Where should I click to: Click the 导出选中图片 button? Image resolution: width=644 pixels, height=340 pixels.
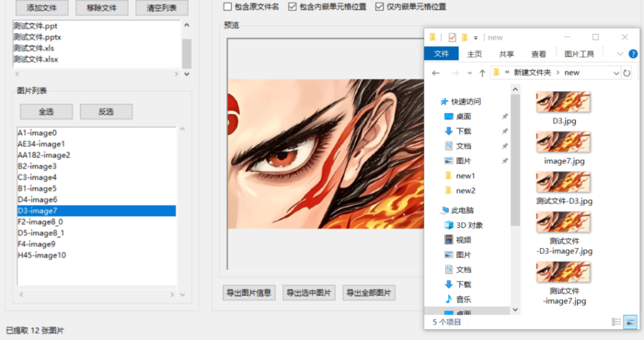tap(309, 293)
